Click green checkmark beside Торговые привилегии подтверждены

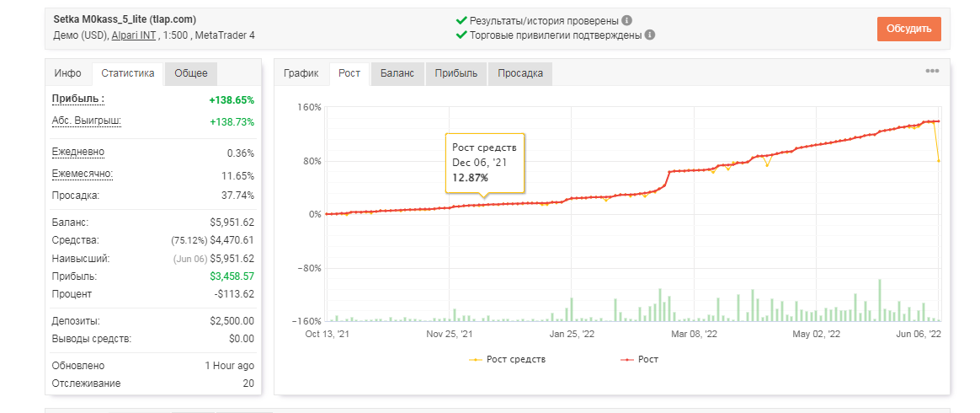461,35
